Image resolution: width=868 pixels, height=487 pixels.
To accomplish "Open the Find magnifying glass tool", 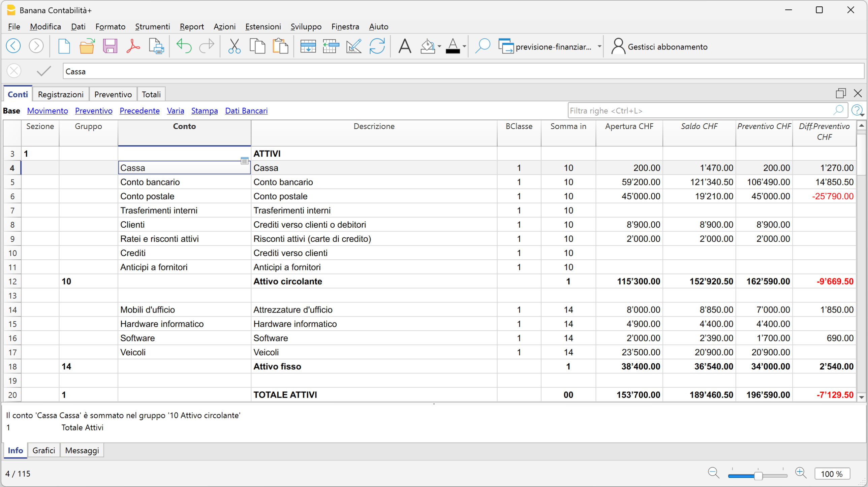I will [483, 46].
